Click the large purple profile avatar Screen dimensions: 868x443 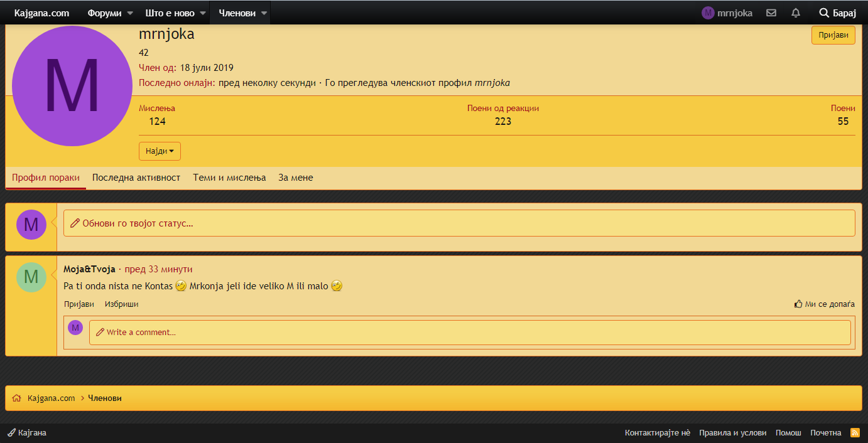pos(72,86)
